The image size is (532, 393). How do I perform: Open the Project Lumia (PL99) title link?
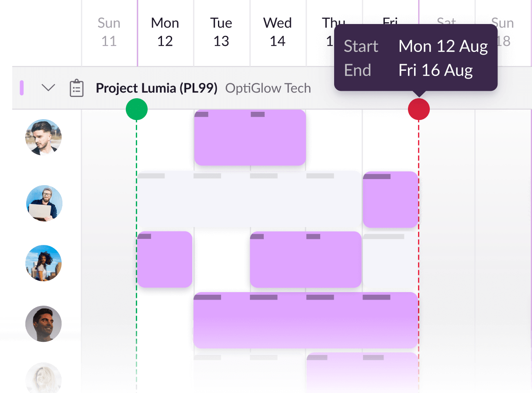coord(156,88)
